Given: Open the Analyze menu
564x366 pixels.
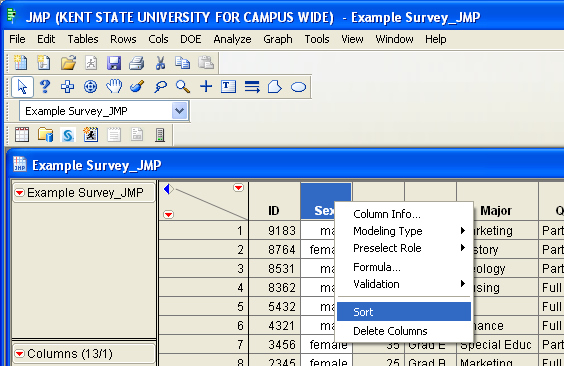Looking at the screenshot, I should 232,39.
